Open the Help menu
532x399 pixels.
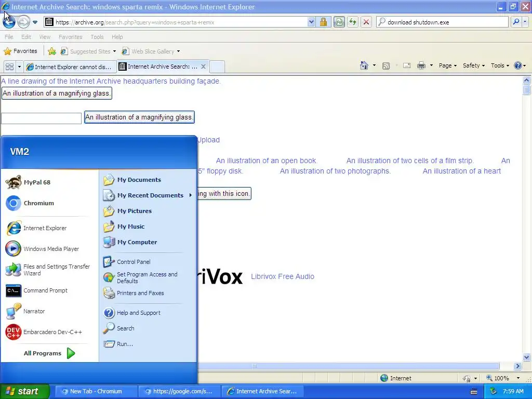point(117,37)
